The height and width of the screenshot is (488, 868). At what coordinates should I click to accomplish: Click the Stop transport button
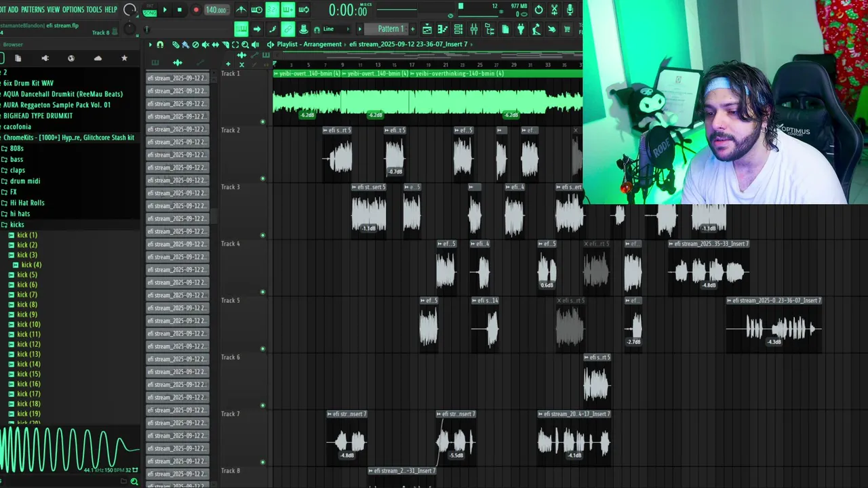[x=180, y=9]
